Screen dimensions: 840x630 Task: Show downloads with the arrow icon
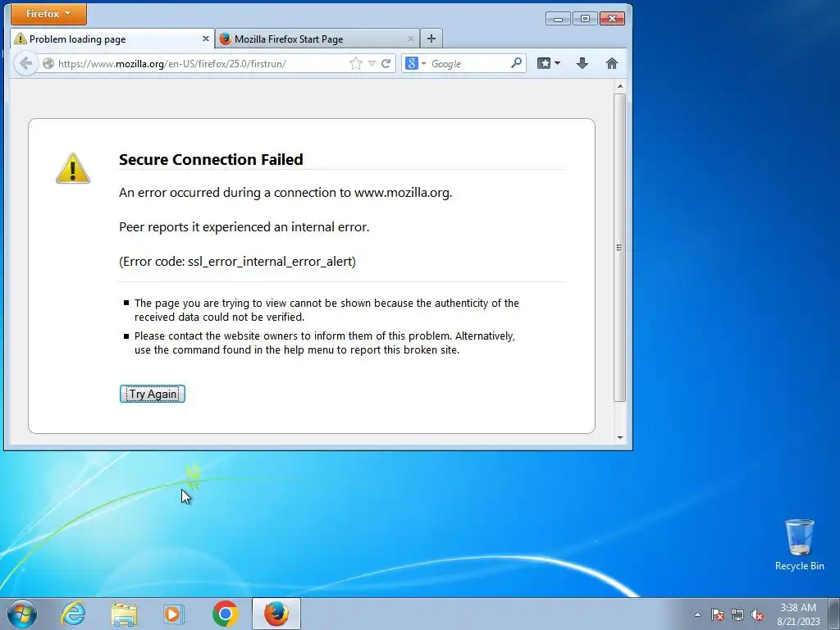click(582, 64)
